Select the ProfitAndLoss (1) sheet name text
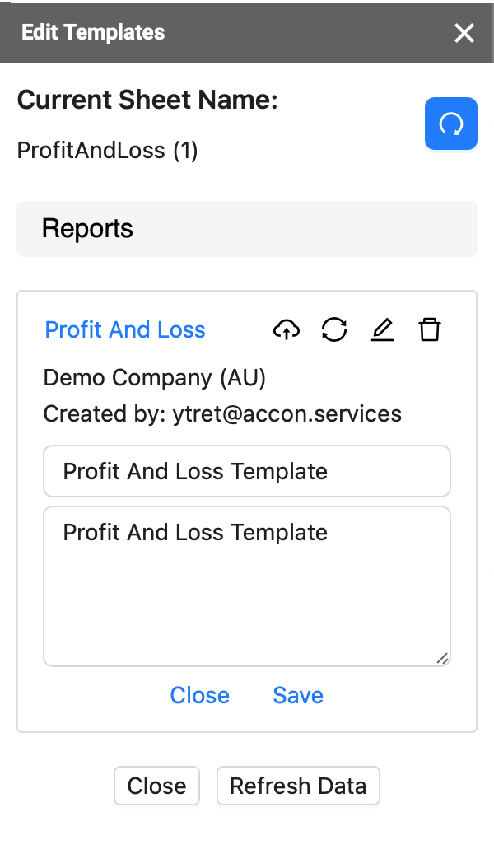The image size is (494, 868). [x=107, y=151]
